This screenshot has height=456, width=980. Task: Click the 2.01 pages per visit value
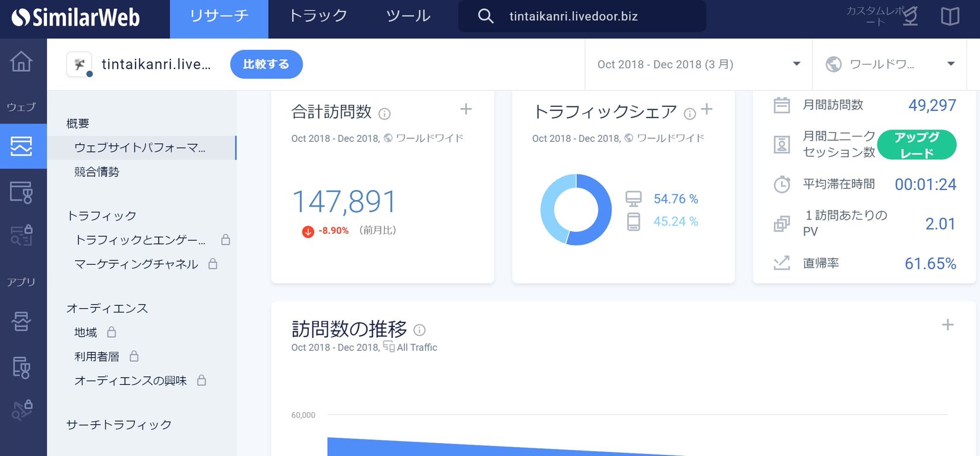click(x=941, y=224)
